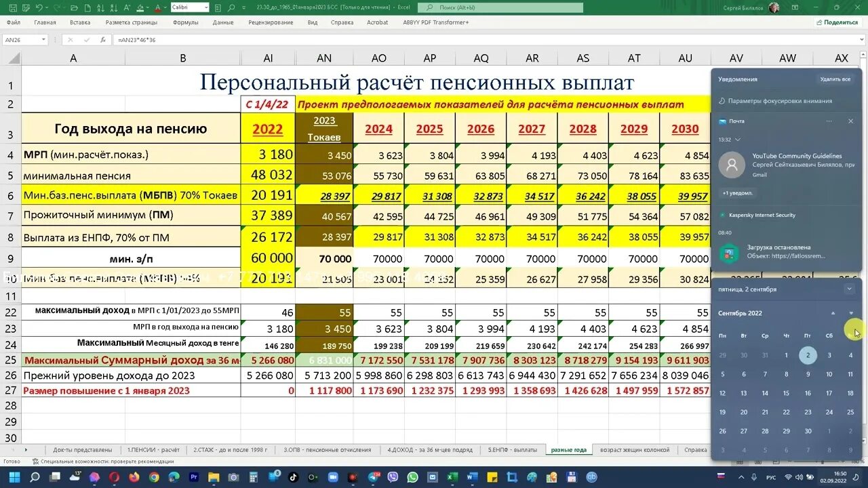Screen dimensions: 868x488
Task: Open the Acrobat ribbon tab
Action: click(378, 22)
